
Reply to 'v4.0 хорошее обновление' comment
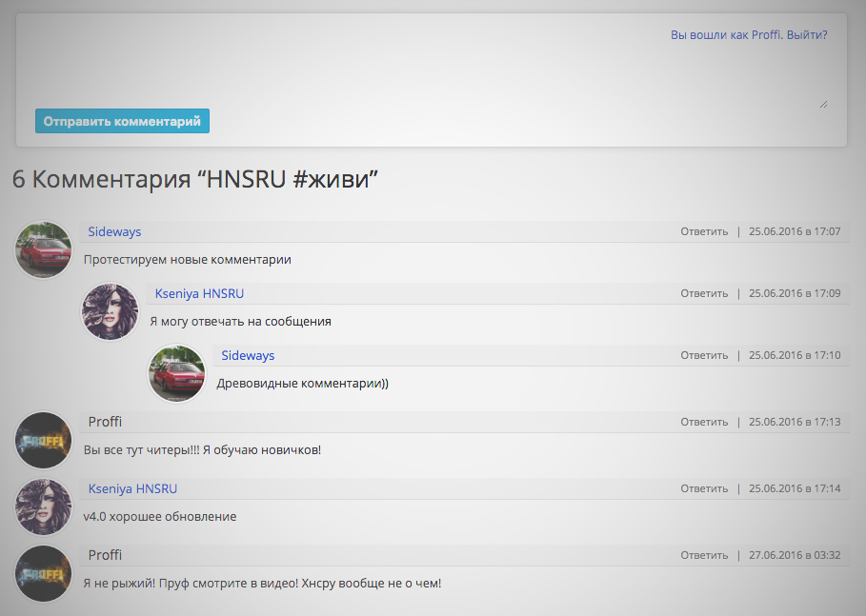tap(703, 488)
